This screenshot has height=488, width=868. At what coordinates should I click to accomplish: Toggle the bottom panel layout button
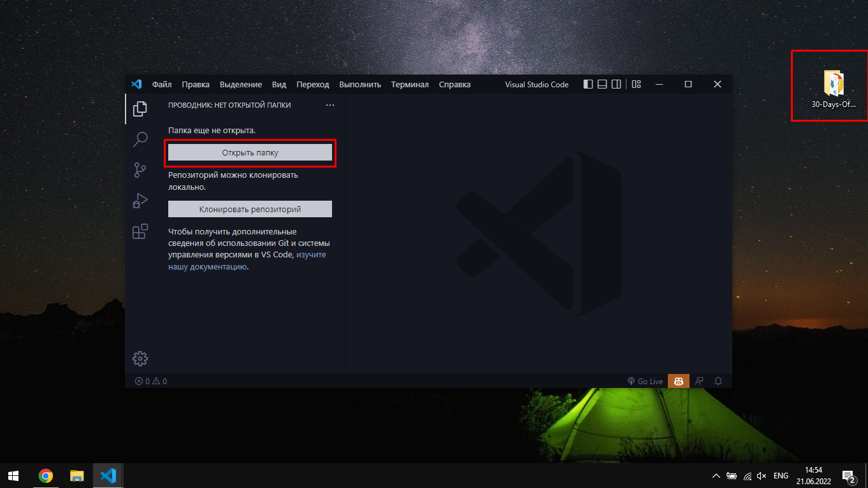(x=602, y=84)
